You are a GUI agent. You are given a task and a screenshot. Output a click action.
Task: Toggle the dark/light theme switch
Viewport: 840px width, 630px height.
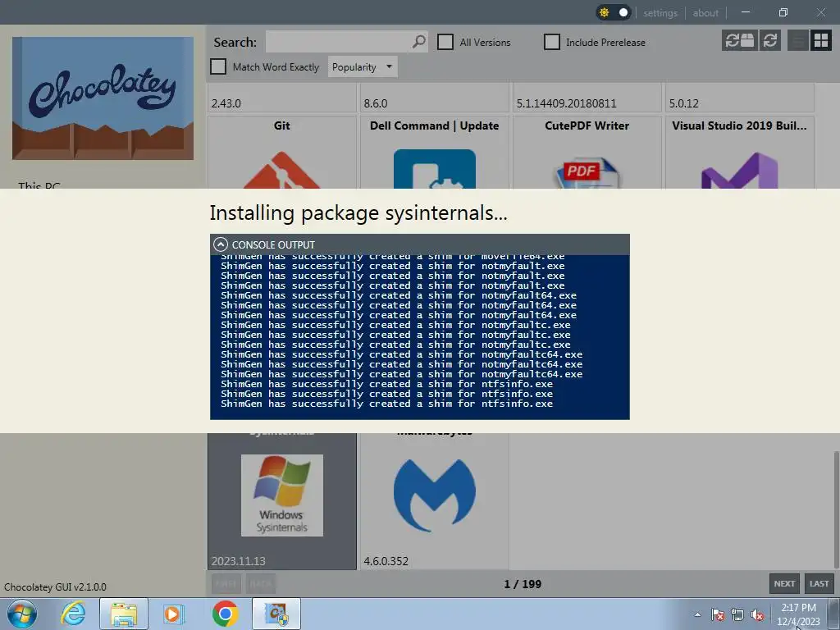click(614, 12)
